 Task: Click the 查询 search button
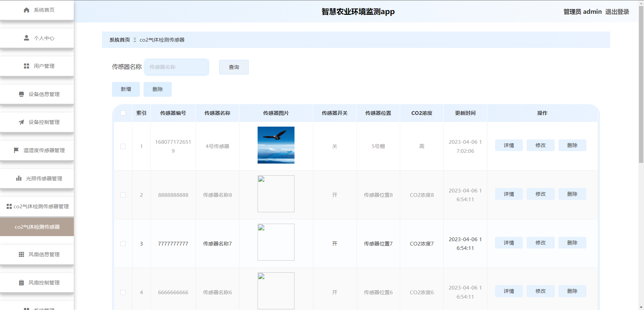[233, 67]
